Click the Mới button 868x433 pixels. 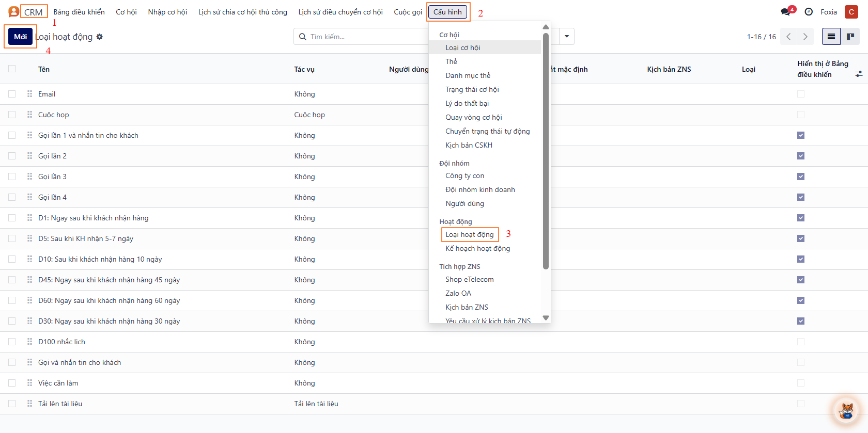pyautogui.click(x=21, y=37)
